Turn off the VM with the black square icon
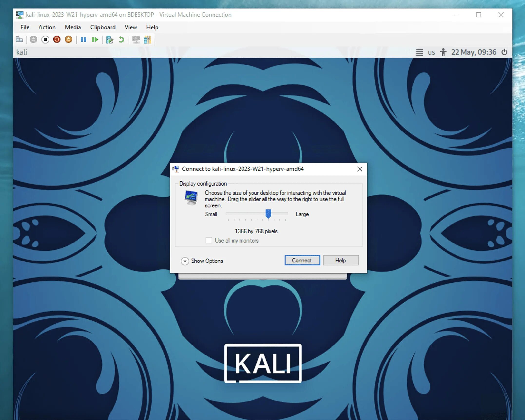525x420 pixels. [x=45, y=39]
